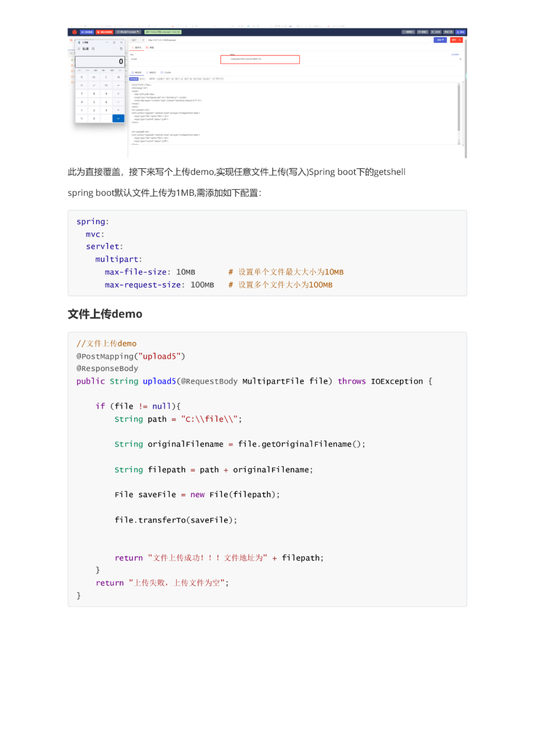Click the blue button beside the logo
The height and width of the screenshot is (756, 534).
tap(87, 32)
